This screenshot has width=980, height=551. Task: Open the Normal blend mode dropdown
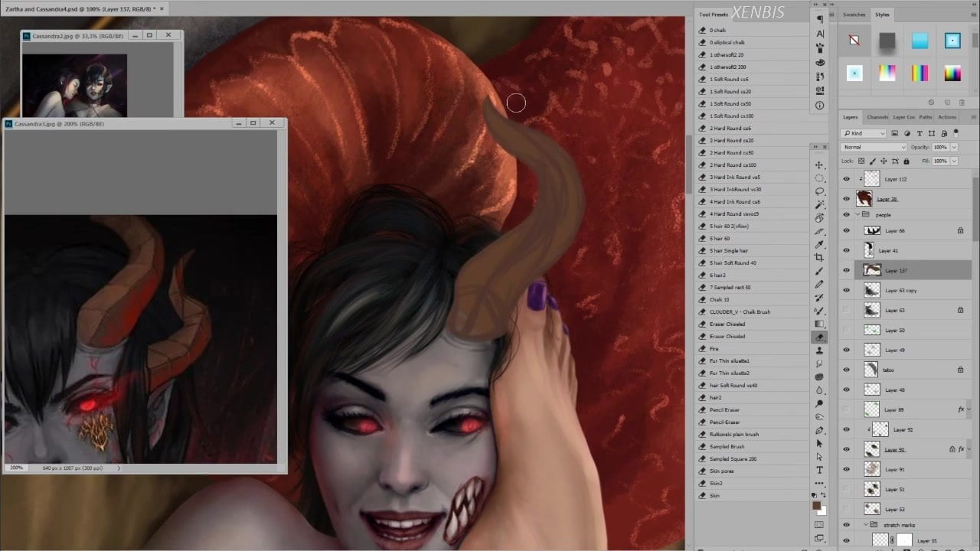click(873, 147)
